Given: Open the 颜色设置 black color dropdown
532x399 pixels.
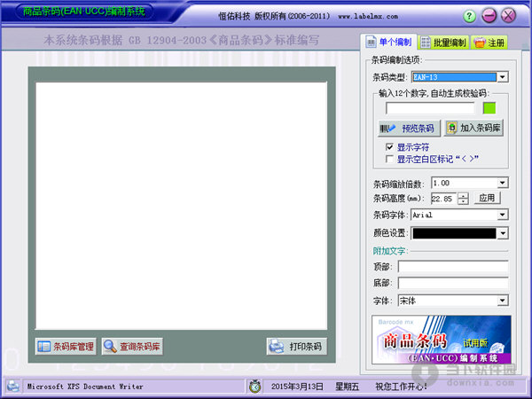Looking at the screenshot, I should pyautogui.click(x=503, y=233).
